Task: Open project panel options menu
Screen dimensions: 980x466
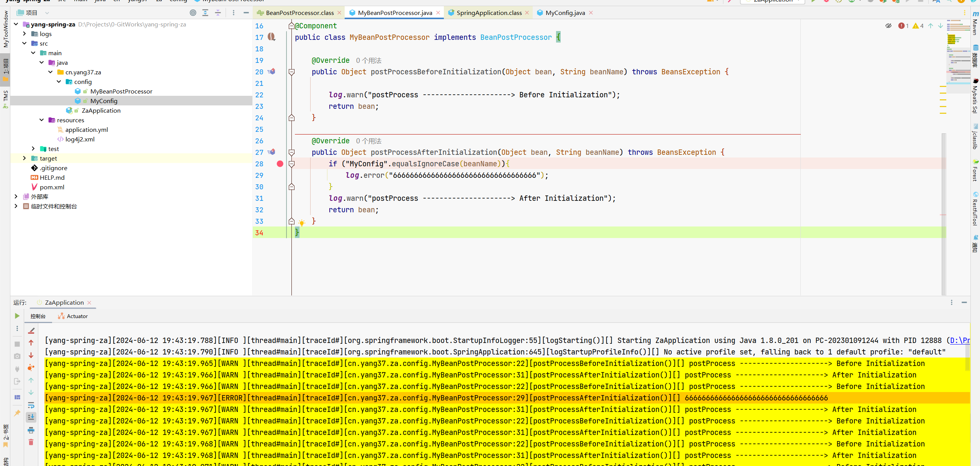Action: [x=234, y=13]
